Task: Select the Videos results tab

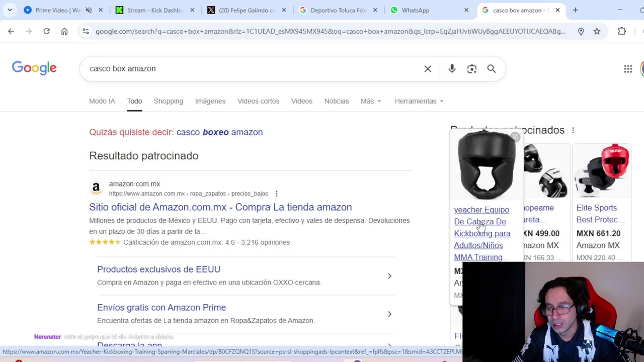Action: (x=302, y=101)
